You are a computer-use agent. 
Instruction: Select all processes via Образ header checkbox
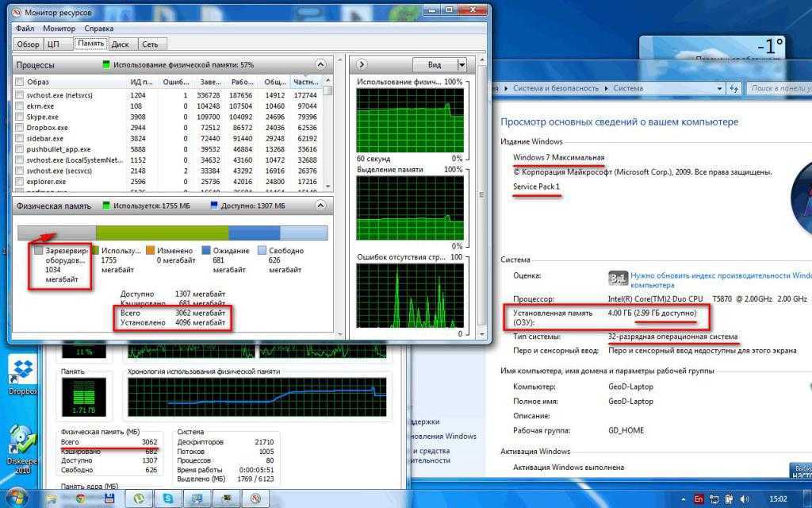pos(20,82)
